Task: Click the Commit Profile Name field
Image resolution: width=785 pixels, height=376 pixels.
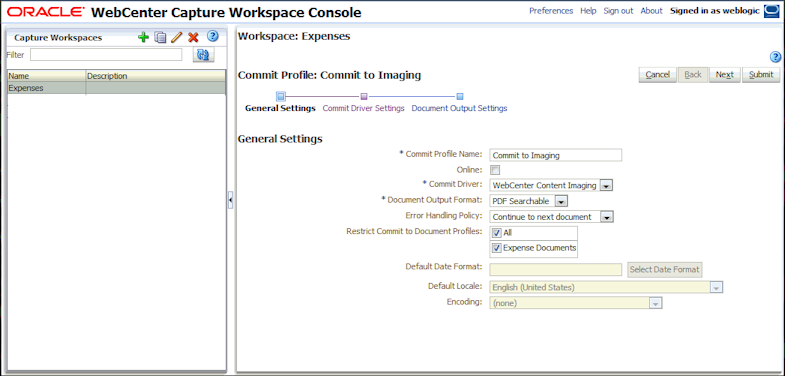Action: point(555,155)
